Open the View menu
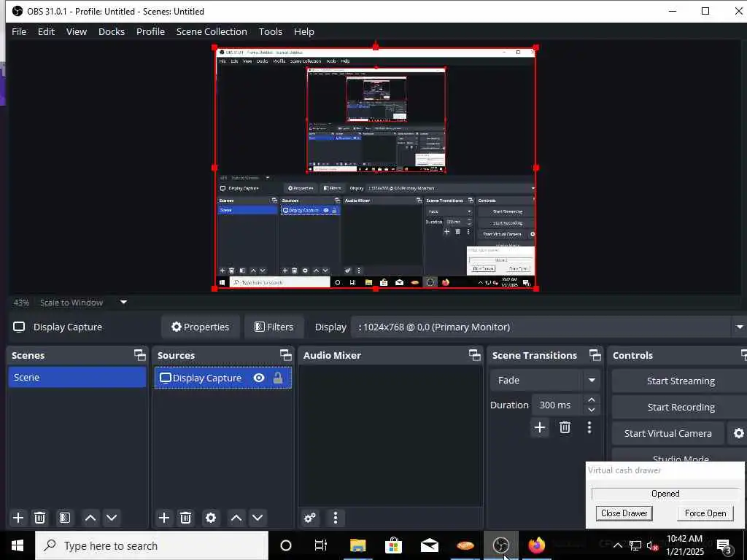Viewport: 747px width, 560px height. point(76,31)
